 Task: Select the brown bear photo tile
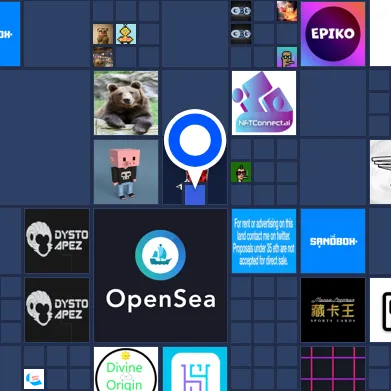tap(126, 103)
